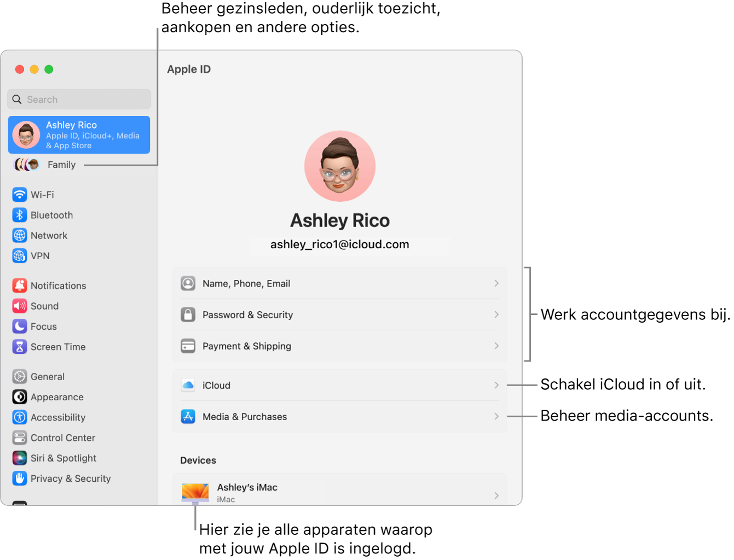Open Media & Purchases via its chevron
The height and width of the screenshot is (560, 734).
[x=495, y=416]
